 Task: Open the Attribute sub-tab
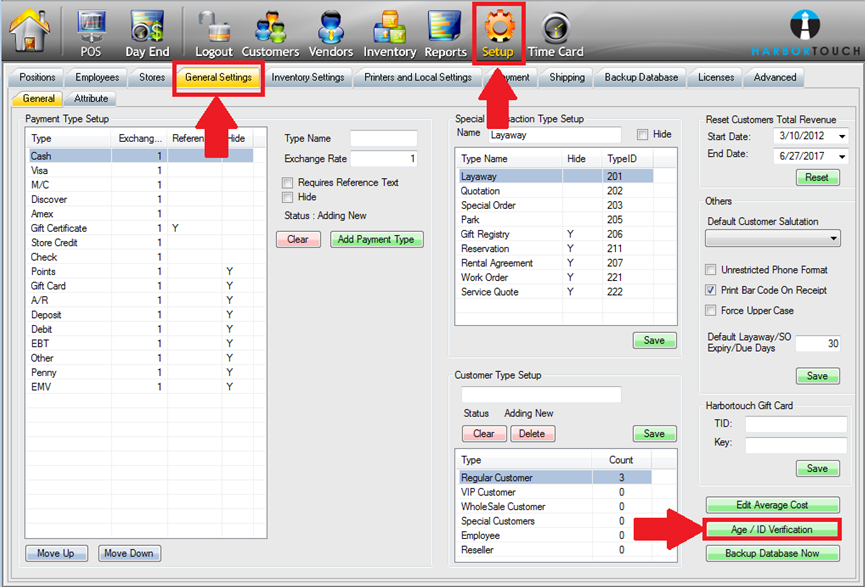[x=91, y=99]
